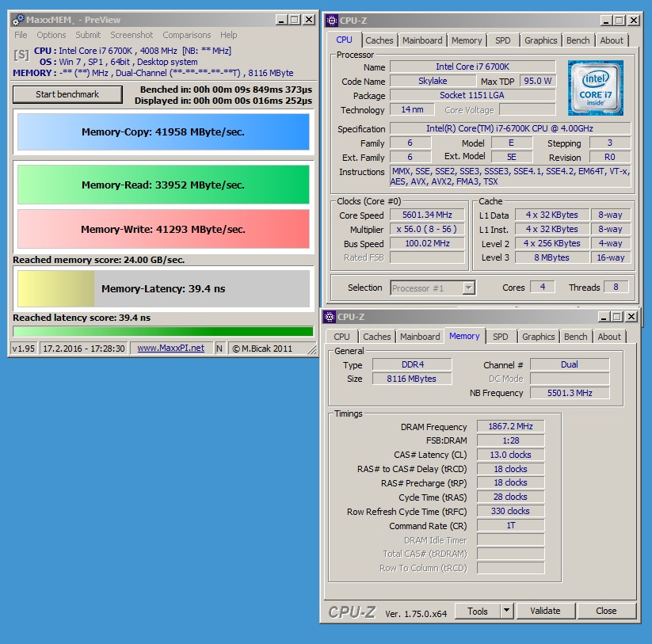Select the Mainboard tab in upper CPU-Z window

422,40
